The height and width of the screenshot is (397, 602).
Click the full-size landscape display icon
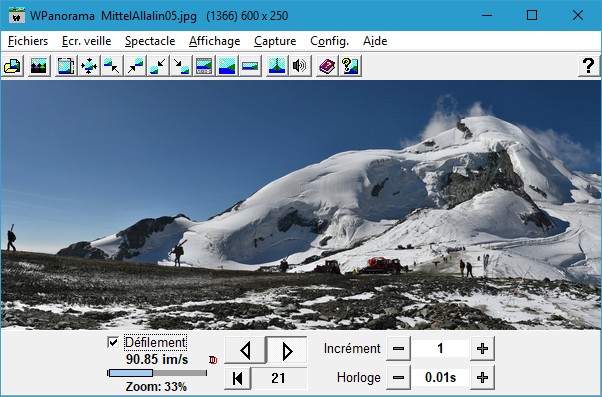click(x=227, y=66)
